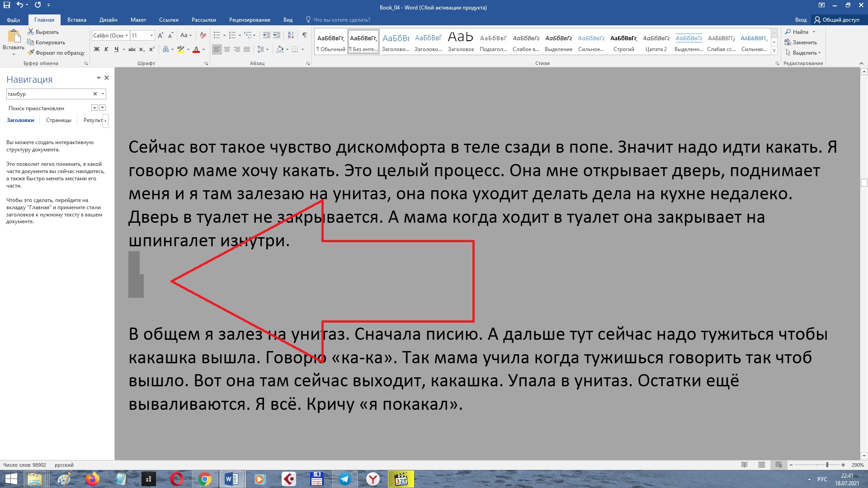Switch to web layout view icon

778,465
